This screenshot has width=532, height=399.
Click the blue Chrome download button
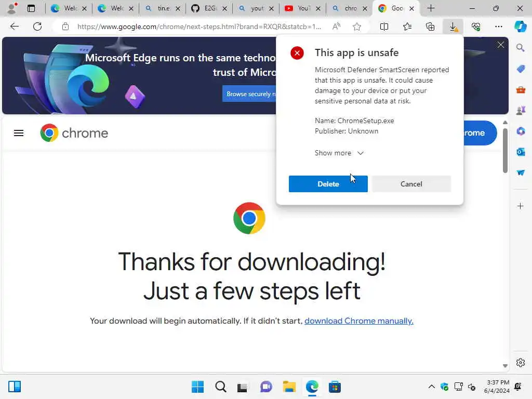480,133
